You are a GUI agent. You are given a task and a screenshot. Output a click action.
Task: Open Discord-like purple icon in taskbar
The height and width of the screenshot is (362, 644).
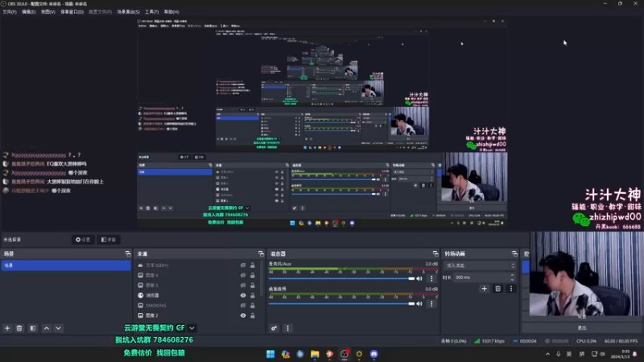(374, 354)
